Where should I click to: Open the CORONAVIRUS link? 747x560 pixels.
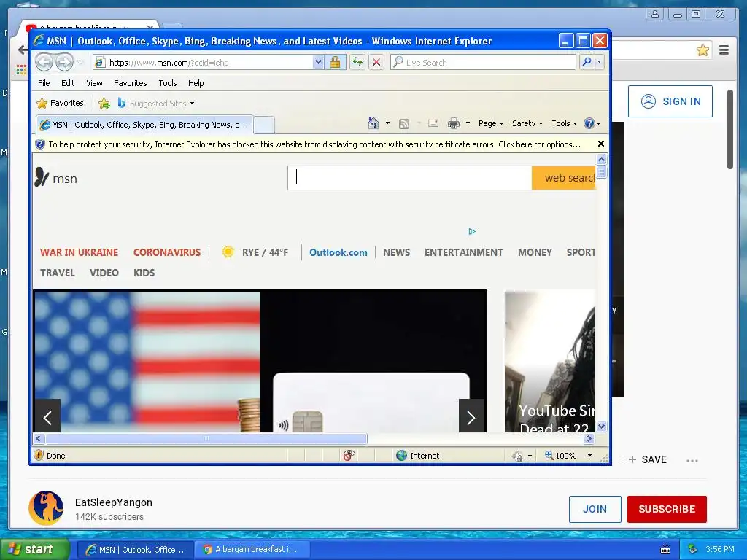(167, 252)
